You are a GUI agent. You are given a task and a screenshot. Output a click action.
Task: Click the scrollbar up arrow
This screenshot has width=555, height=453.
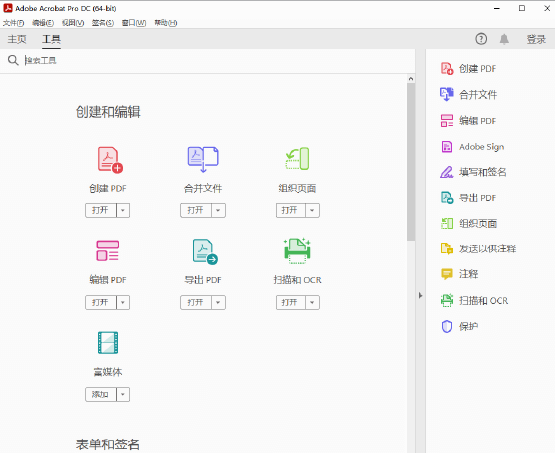411,79
